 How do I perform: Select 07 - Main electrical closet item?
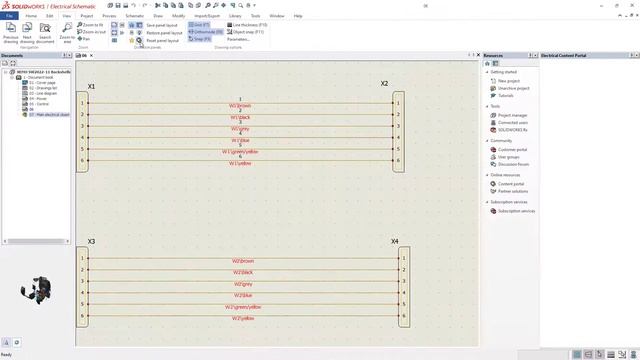(x=46, y=115)
